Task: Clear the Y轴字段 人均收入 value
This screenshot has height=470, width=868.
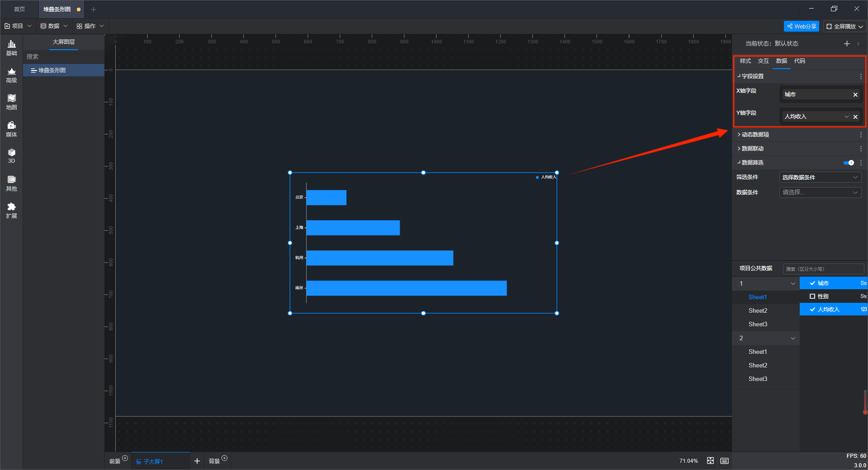Action: coord(855,117)
